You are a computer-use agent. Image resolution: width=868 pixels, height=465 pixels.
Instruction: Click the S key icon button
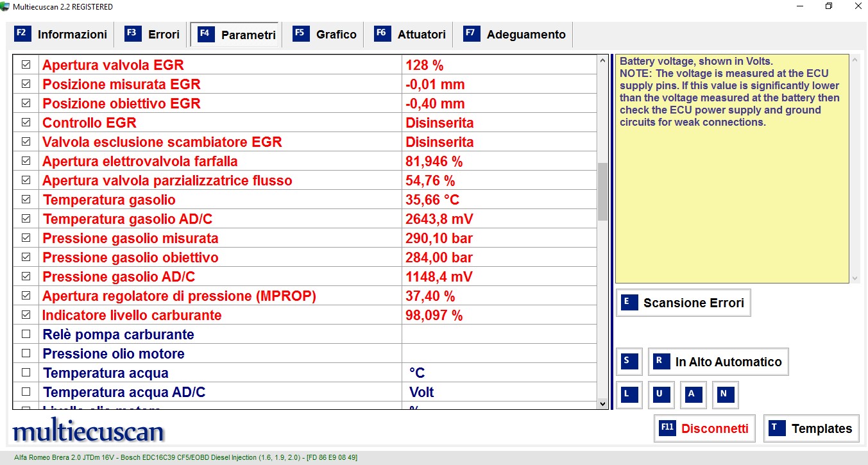[x=629, y=362]
